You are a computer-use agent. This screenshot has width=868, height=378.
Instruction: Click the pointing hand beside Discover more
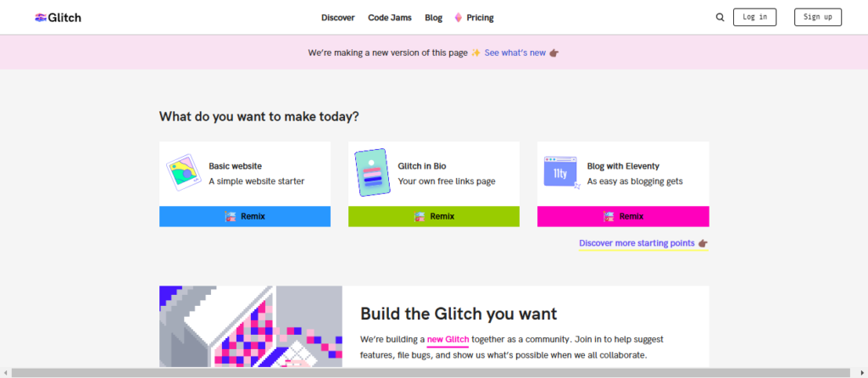tap(703, 243)
